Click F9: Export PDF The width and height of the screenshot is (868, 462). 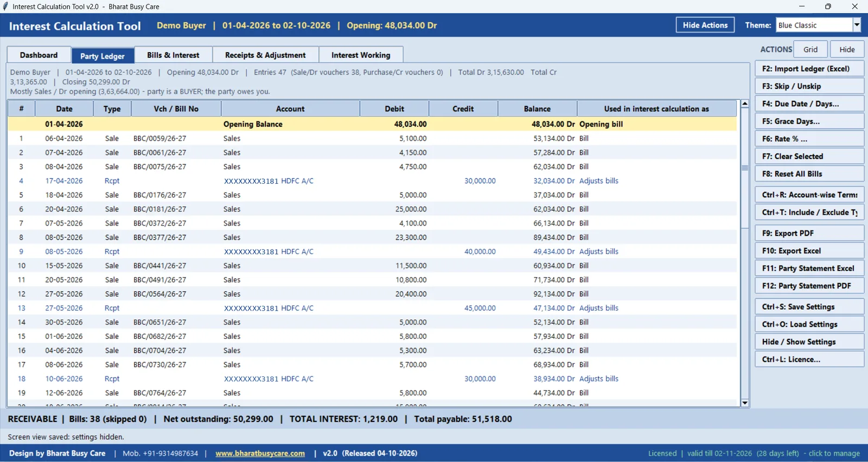[x=809, y=233]
